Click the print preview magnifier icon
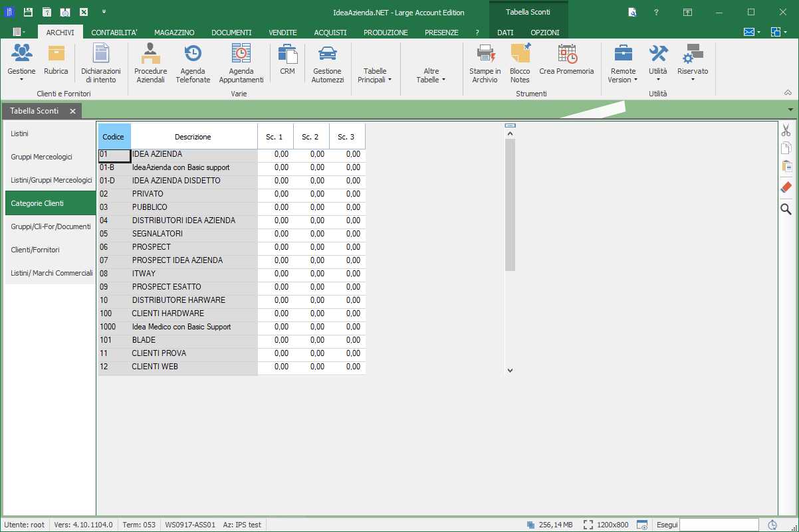The image size is (799, 532). 65,12
